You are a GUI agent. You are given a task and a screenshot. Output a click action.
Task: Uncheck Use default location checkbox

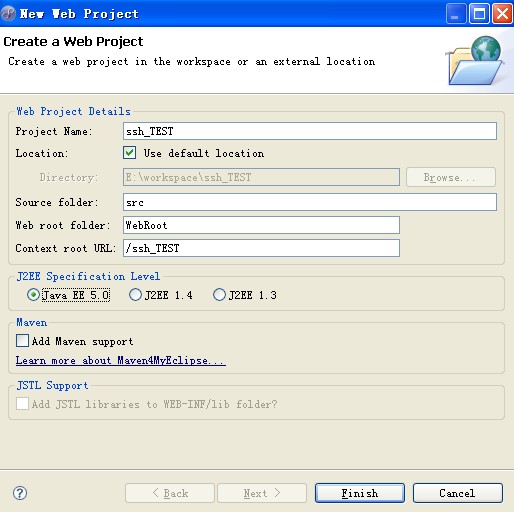point(129,153)
